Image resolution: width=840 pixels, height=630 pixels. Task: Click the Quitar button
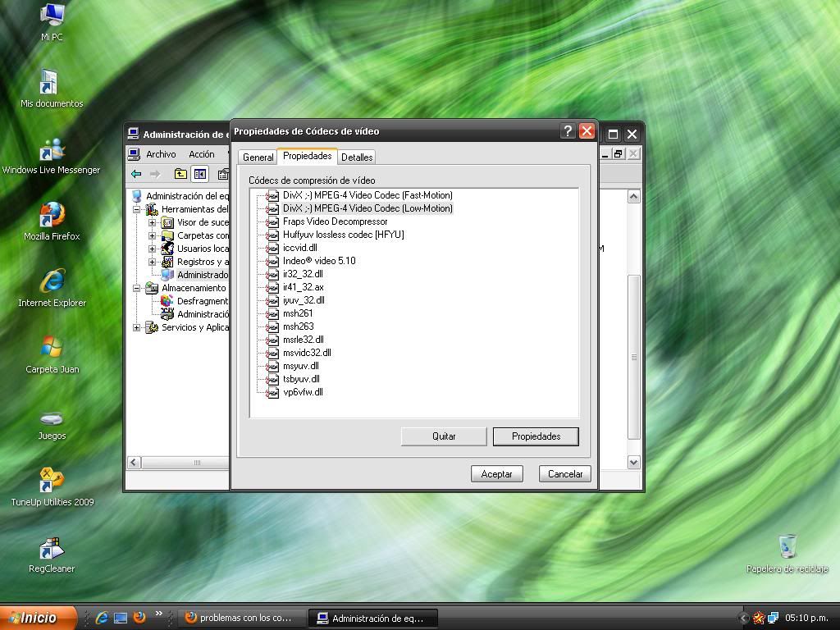tap(444, 436)
